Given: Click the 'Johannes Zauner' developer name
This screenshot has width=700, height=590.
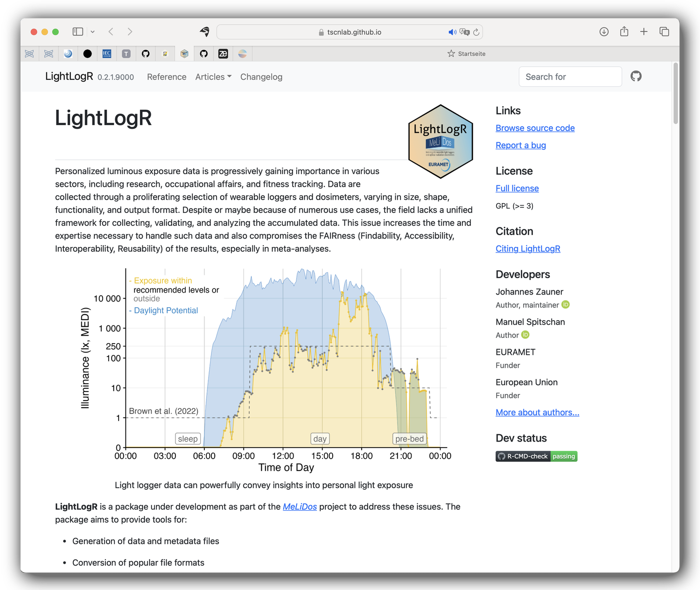Looking at the screenshot, I should click(529, 292).
